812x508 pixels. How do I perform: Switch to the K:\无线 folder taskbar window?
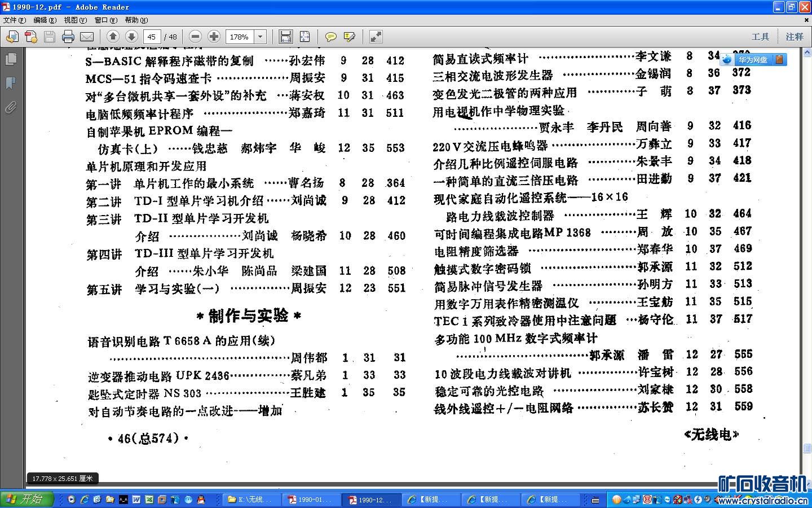(251, 500)
